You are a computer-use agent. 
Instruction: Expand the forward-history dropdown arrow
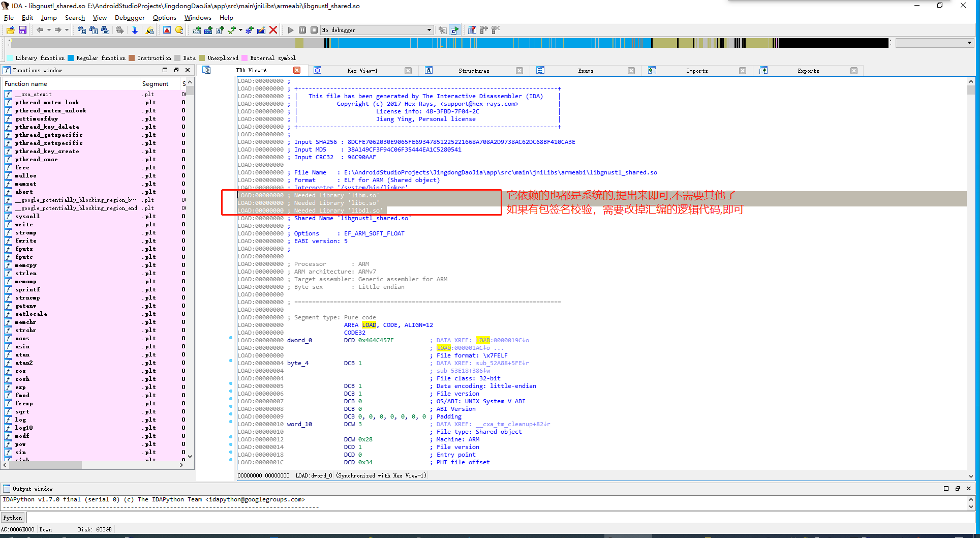click(67, 30)
